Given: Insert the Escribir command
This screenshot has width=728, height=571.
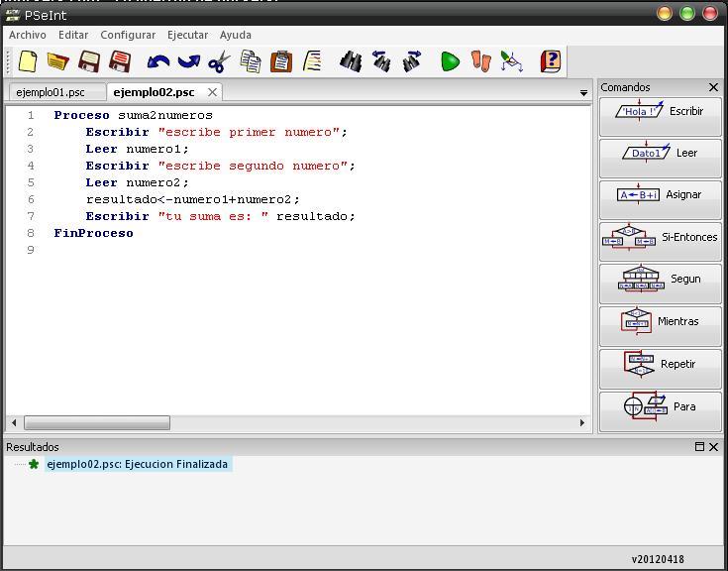Looking at the screenshot, I should (x=660, y=112).
